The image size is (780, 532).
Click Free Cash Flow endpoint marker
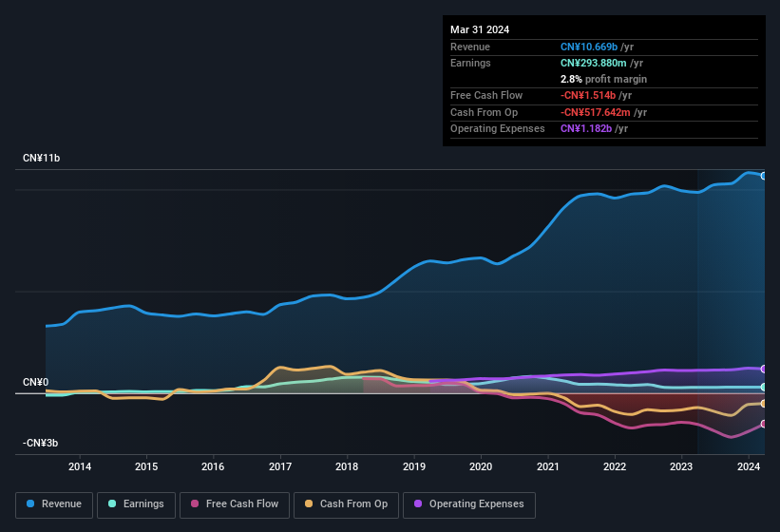pos(763,424)
